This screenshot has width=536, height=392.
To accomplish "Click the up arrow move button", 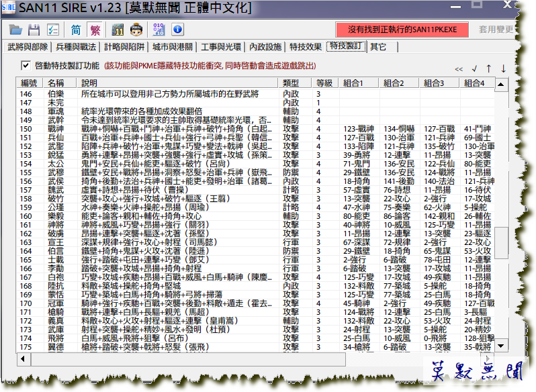I will click(x=488, y=68).
